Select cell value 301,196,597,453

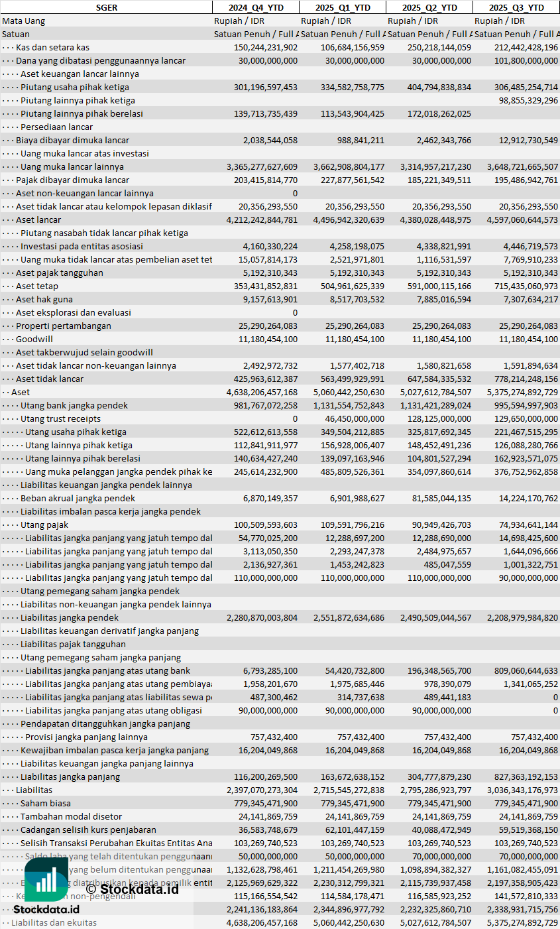[x=266, y=87]
